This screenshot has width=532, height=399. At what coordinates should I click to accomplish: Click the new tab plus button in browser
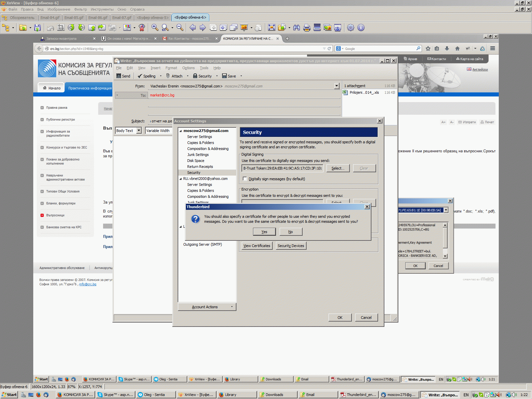coord(287,39)
